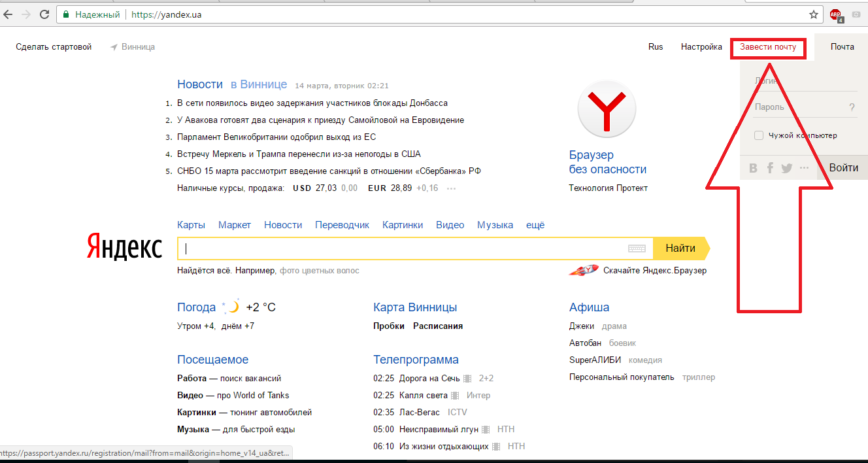The width and height of the screenshot is (868, 463).
Task: Open the Rus language selector
Action: [656, 47]
